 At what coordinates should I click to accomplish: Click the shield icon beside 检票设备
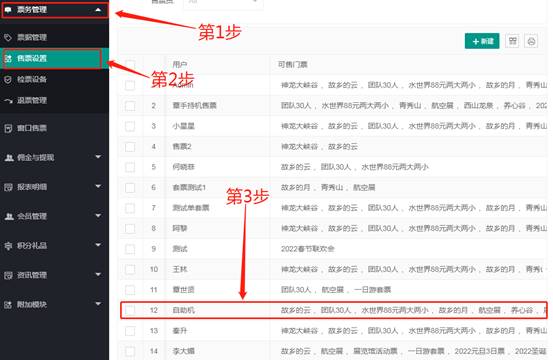click(x=8, y=79)
